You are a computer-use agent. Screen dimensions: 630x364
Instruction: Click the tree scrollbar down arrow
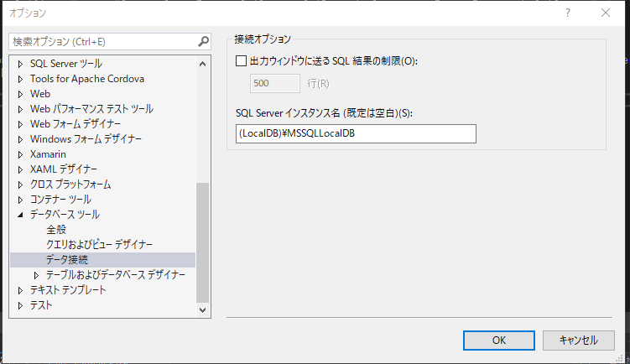tap(202, 310)
